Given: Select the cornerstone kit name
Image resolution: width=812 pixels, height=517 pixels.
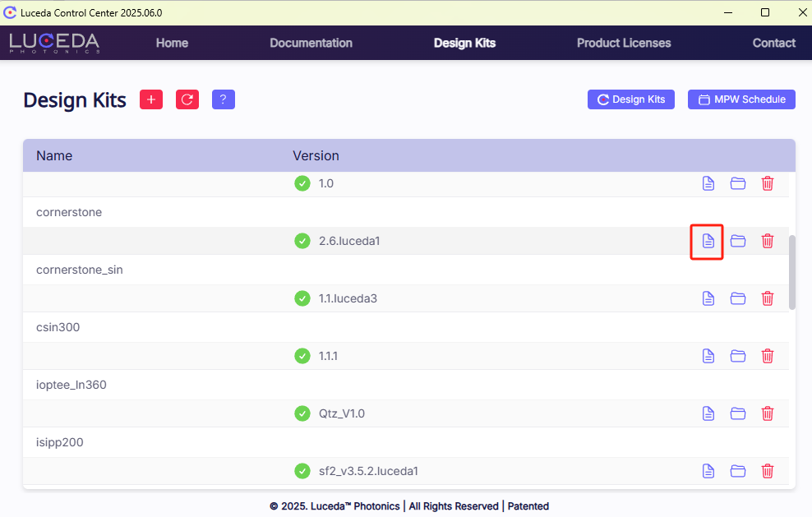Looking at the screenshot, I should coord(69,212).
